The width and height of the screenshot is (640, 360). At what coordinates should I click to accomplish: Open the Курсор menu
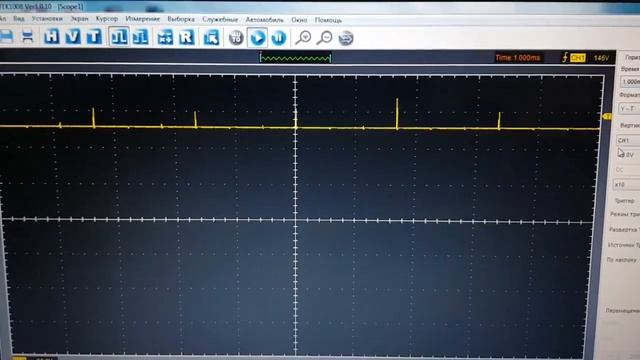pos(107,18)
